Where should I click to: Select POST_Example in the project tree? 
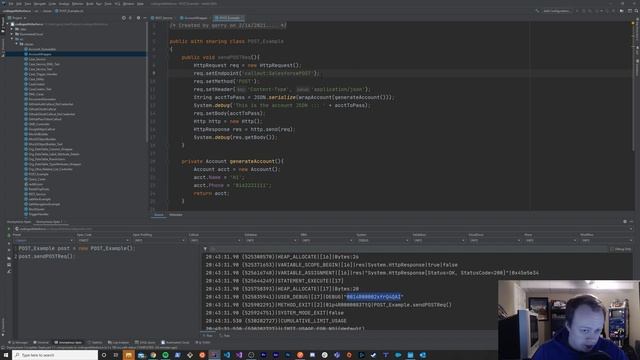pos(38,174)
